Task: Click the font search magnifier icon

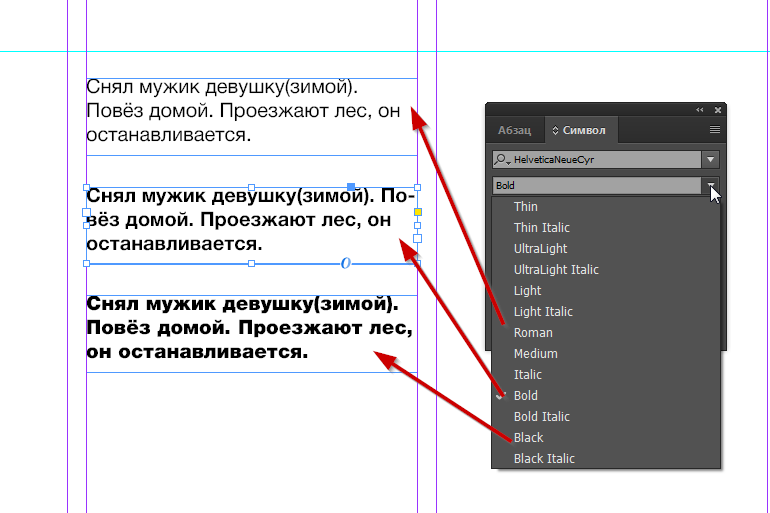Action: pos(501,160)
